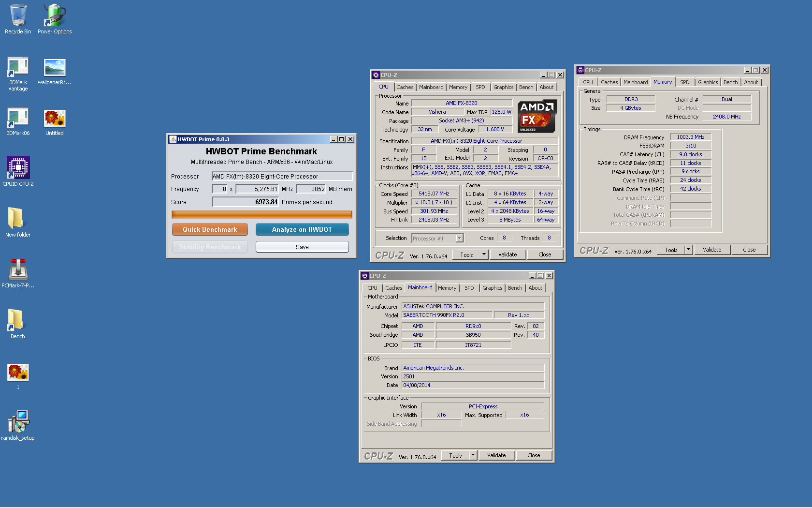Open About tab in CPU-Z Mainboard window
Screen dimensions: 812x508
[x=535, y=288]
